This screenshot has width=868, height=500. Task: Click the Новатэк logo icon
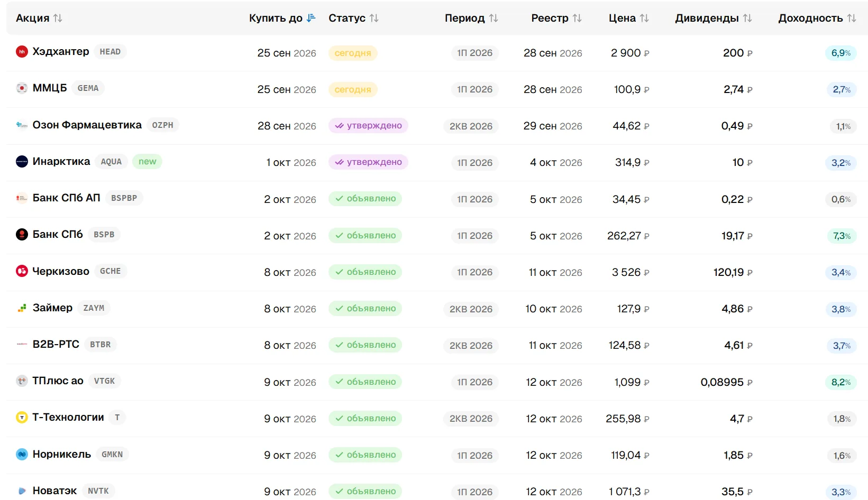point(22,491)
